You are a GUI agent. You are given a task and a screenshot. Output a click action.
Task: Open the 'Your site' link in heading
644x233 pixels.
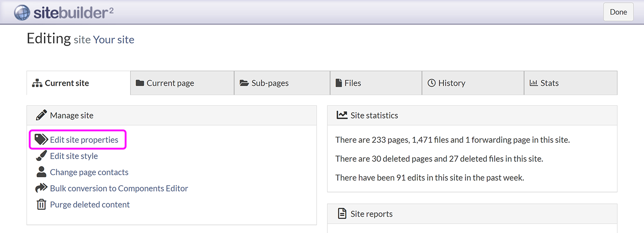(113, 40)
